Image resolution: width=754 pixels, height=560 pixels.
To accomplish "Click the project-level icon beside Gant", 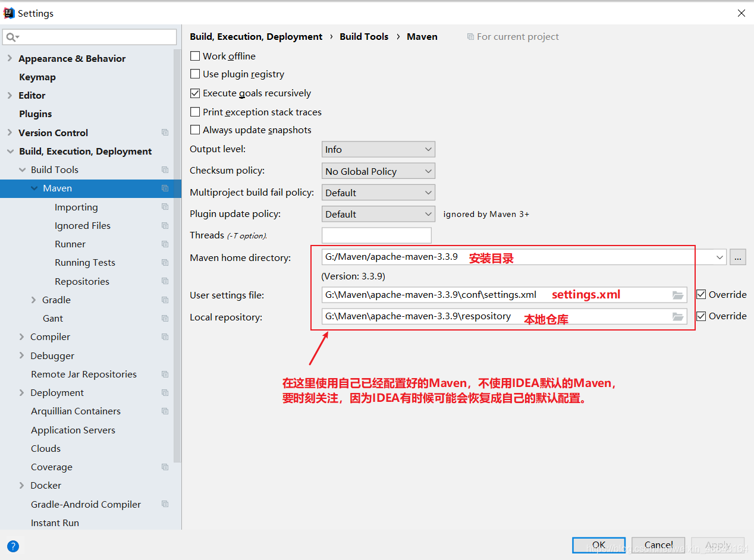I will pos(165,318).
